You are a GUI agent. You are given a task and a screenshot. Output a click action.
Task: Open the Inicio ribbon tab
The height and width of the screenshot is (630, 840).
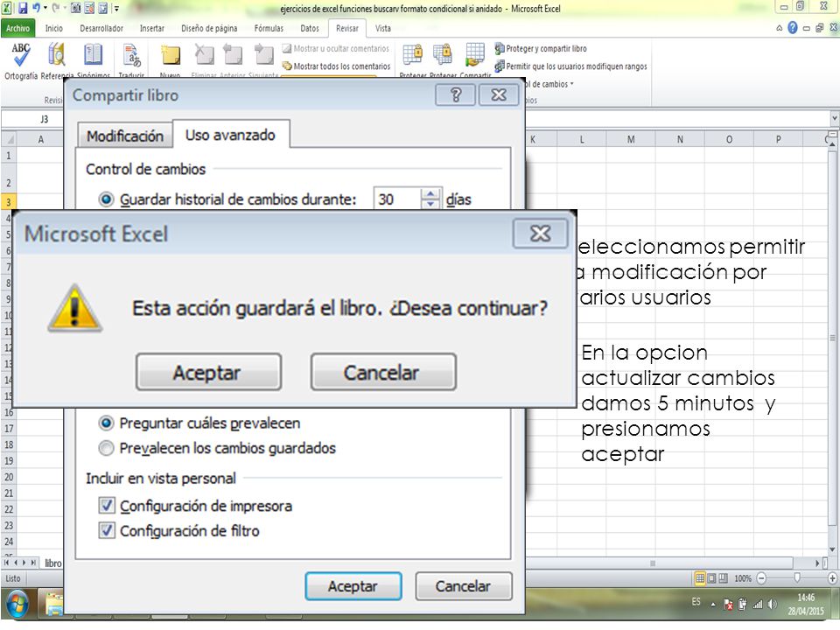click(53, 28)
